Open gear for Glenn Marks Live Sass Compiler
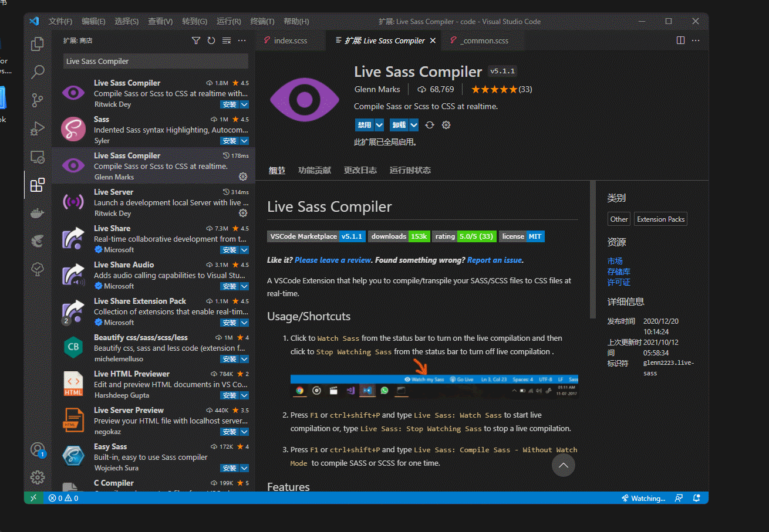The image size is (769, 532). pyautogui.click(x=243, y=177)
